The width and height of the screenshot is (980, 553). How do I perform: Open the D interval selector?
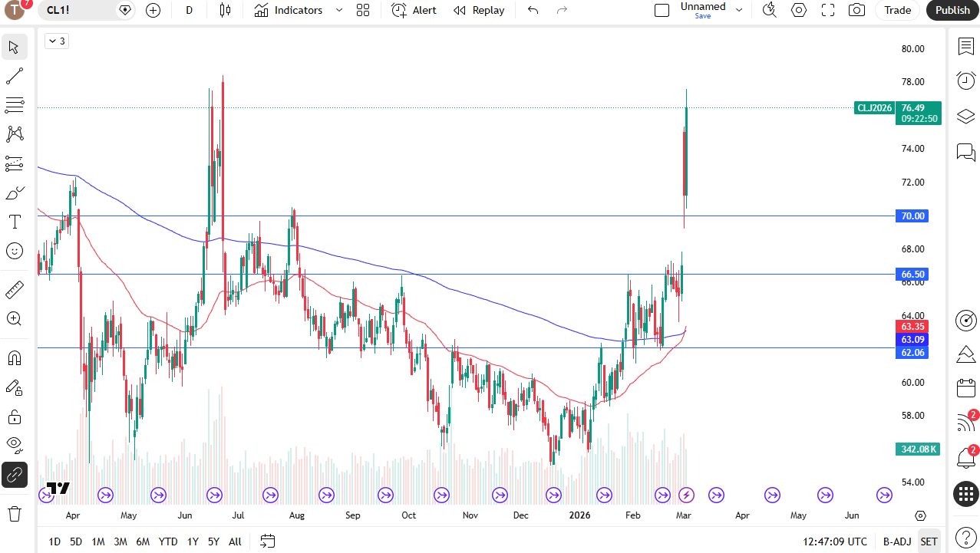tap(190, 10)
